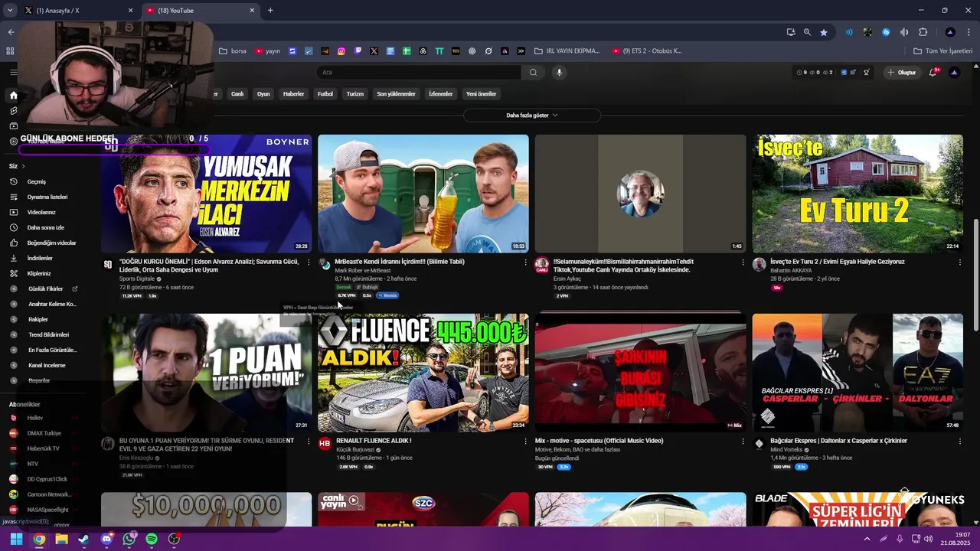Expand the Siz section chevron
The image size is (980, 551).
tap(23, 166)
